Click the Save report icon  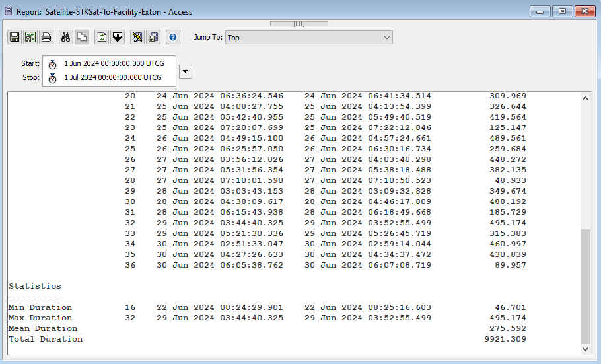click(15, 37)
